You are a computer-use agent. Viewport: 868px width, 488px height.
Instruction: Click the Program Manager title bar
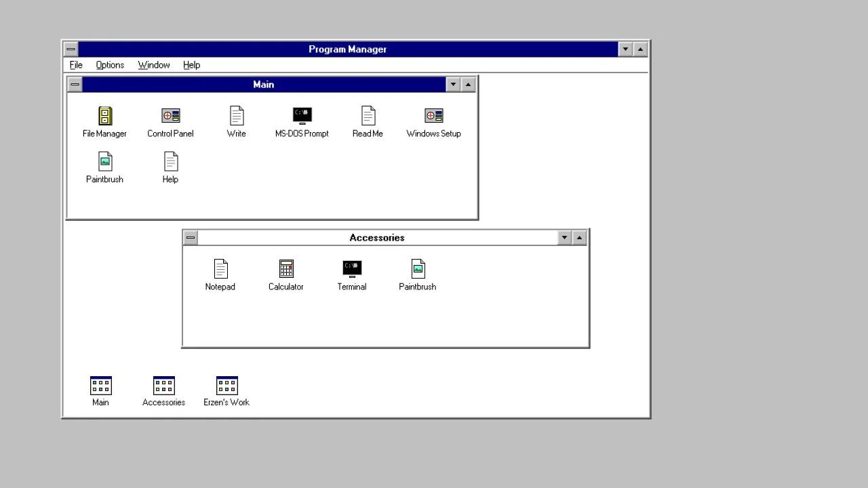coord(348,49)
